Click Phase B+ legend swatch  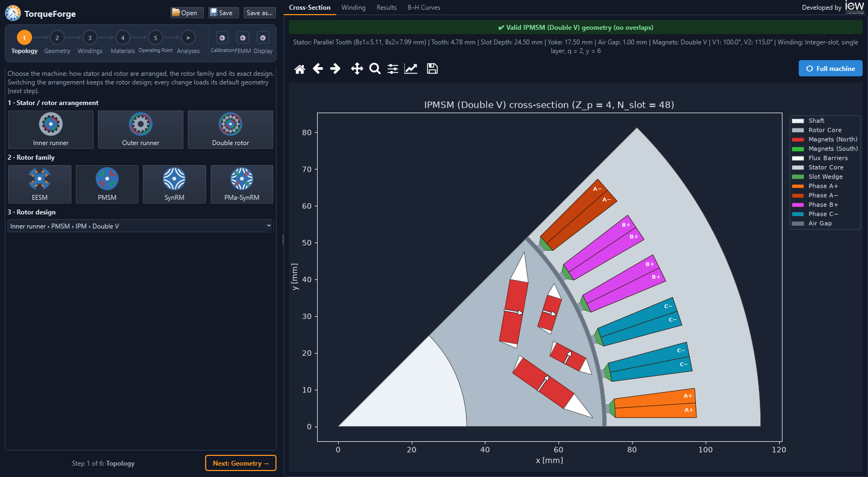click(x=798, y=205)
